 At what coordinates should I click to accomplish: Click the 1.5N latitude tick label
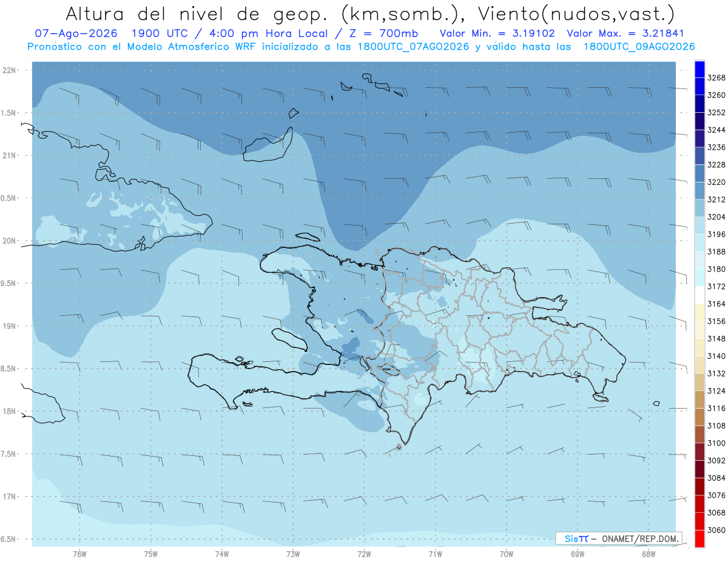pyautogui.click(x=8, y=113)
